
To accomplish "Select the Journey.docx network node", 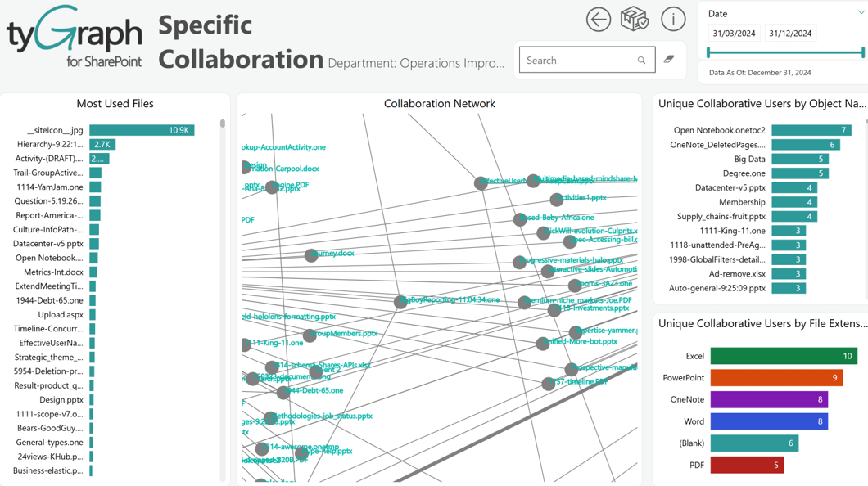I will point(311,255).
